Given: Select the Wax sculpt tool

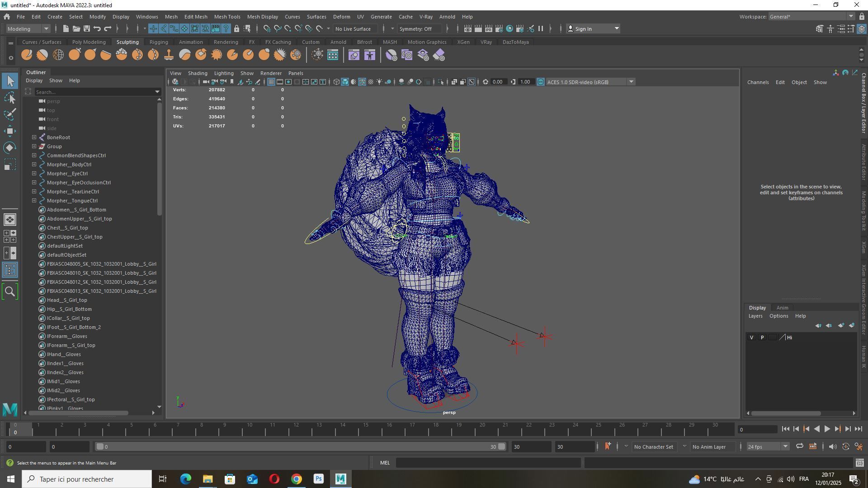Looking at the screenshot, I should [185, 55].
